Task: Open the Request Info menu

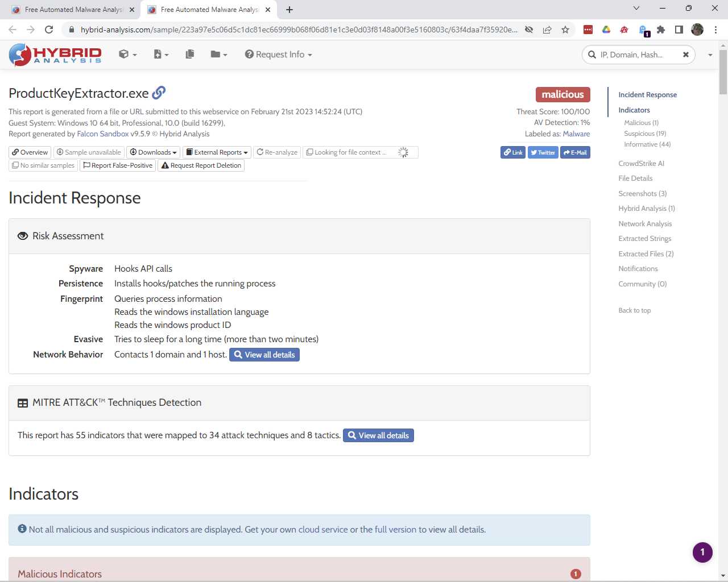Action: [279, 55]
